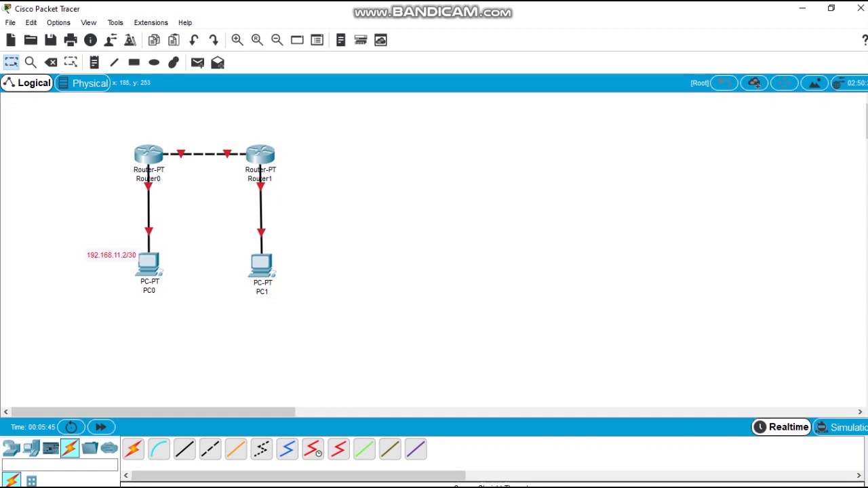868x488 pixels.
Task: Add a Complex PDU open envelope
Action: pos(218,62)
